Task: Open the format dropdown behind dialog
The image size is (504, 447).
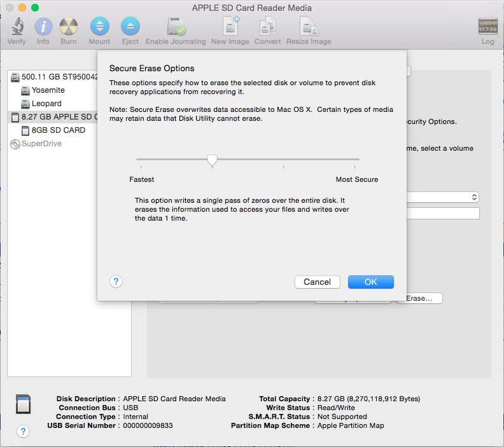Action: coord(443,197)
